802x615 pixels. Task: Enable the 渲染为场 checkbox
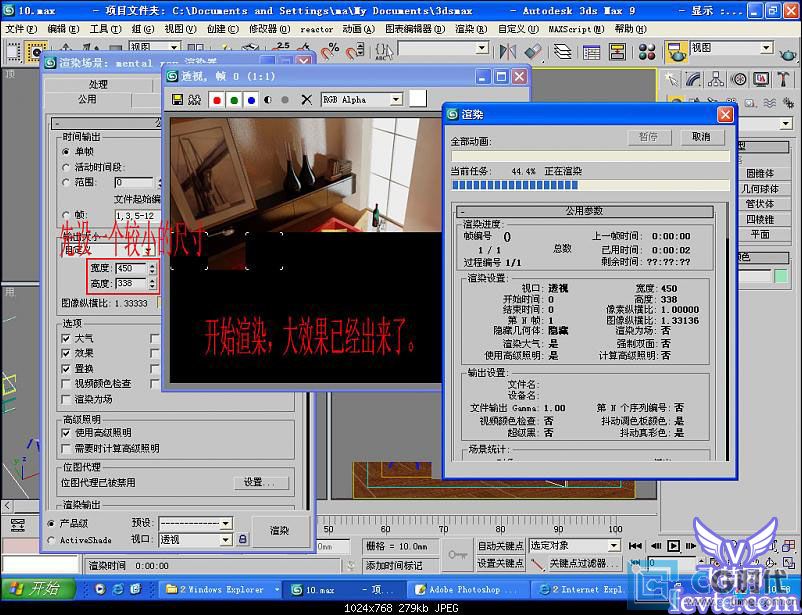(x=65, y=399)
